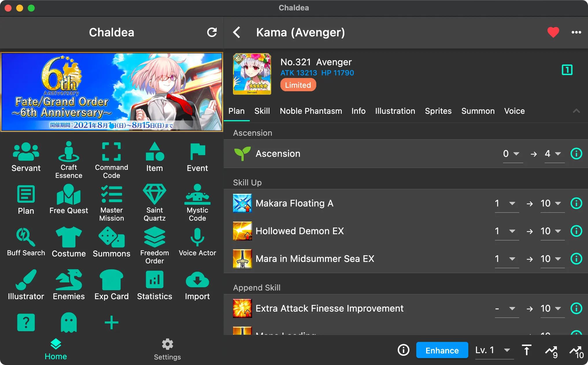
Task: Open Ascension current level dropdown
Action: pos(512,154)
